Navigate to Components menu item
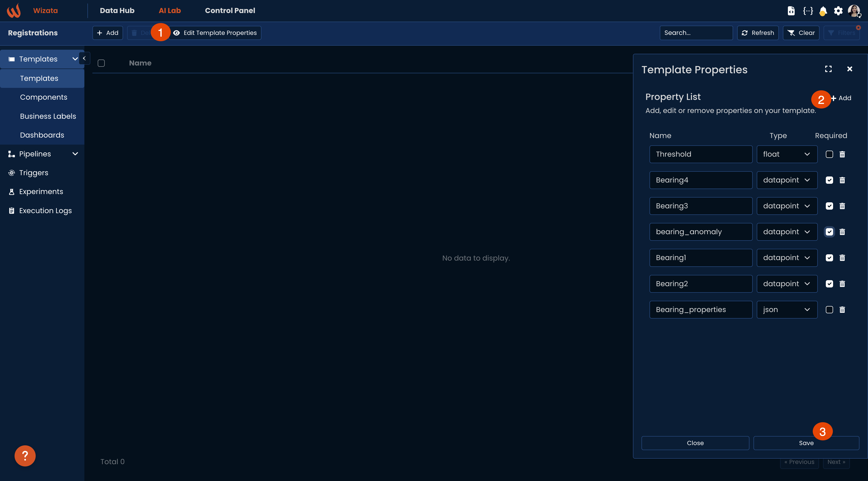868x481 pixels. pos(43,97)
